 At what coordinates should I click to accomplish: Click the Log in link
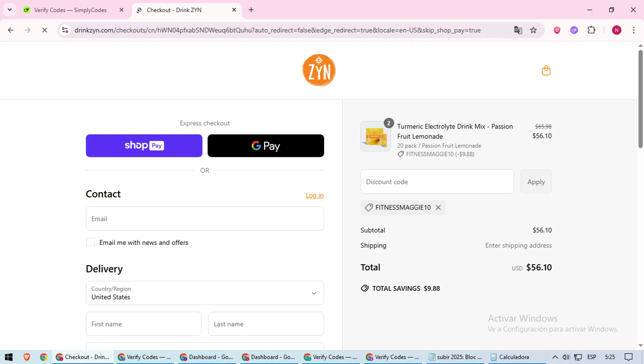tap(315, 195)
